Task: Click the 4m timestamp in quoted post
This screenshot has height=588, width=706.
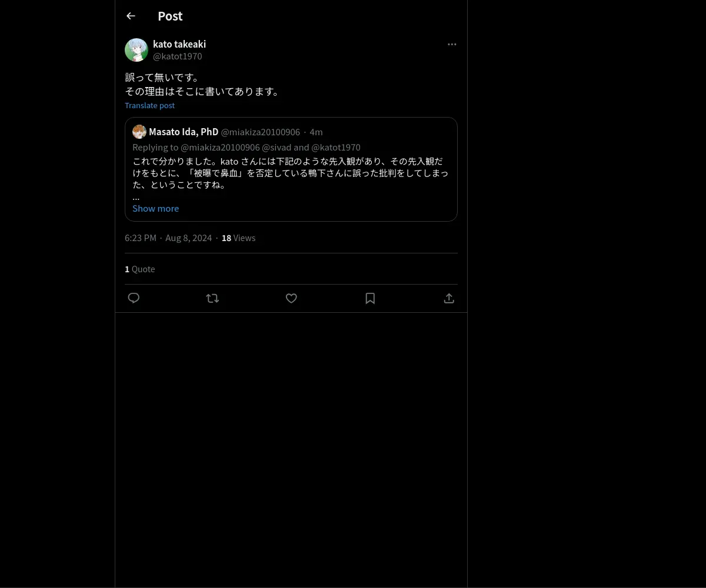Action: (316, 132)
